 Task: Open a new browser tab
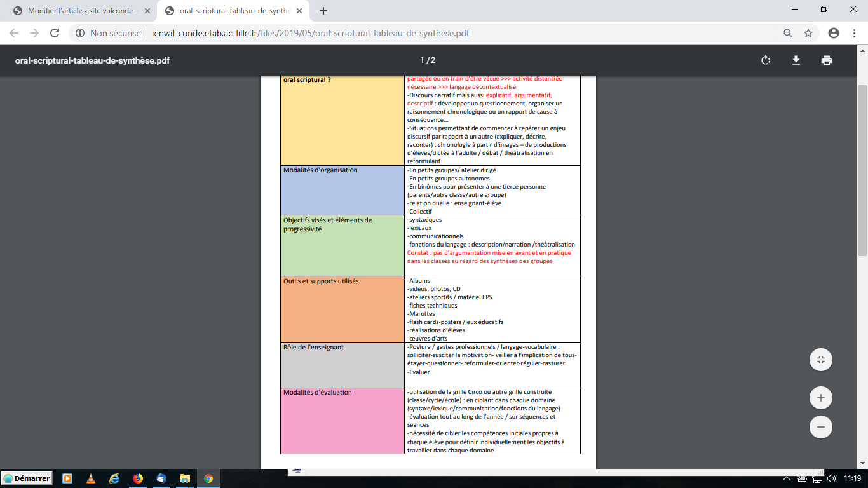point(323,11)
